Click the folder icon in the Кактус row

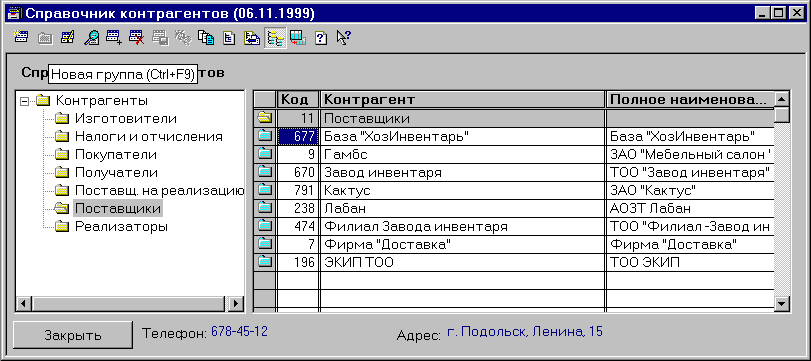(x=265, y=190)
